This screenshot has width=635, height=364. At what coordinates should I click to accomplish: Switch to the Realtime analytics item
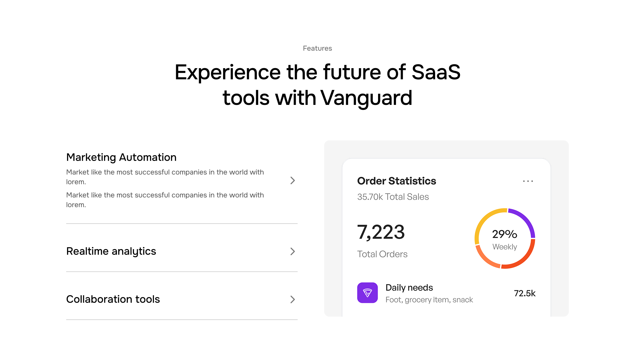(111, 251)
